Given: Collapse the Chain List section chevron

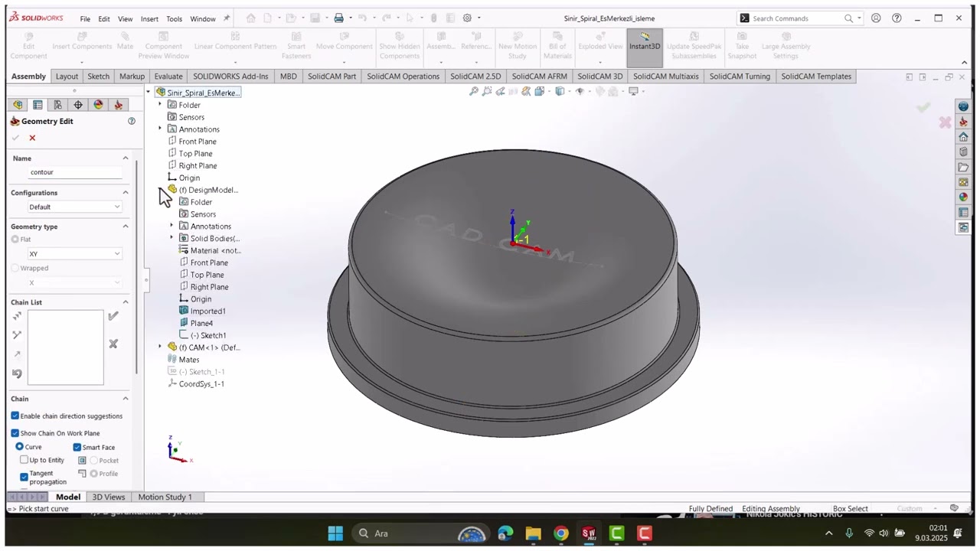Looking at the screenshot, I should click(x=126, y=302).
